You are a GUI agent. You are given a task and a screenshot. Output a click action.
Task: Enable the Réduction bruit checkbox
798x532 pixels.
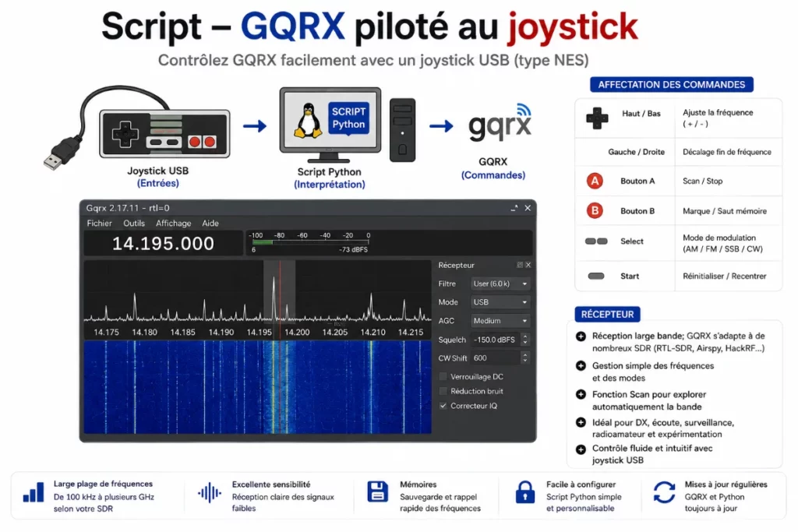(443, 391)
